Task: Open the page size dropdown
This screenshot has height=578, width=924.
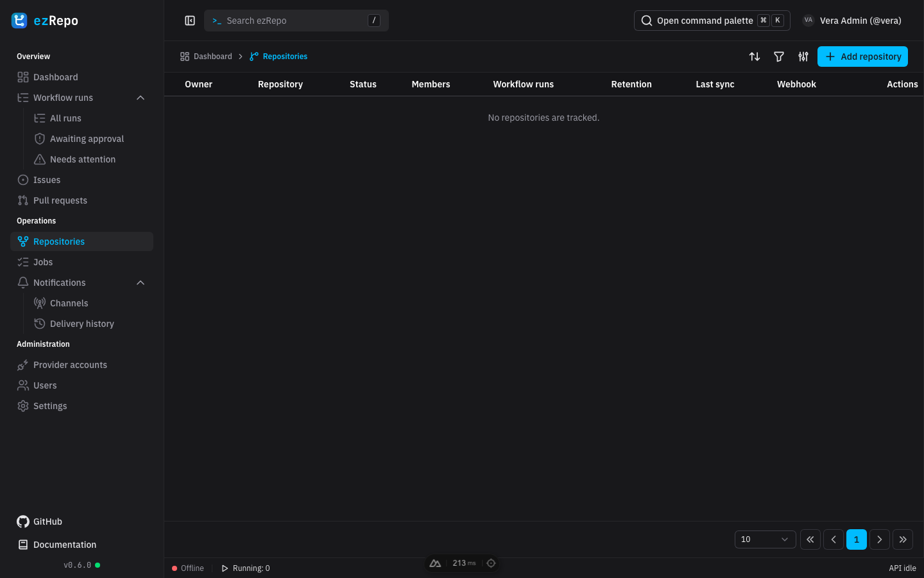Action: point(765,539)
